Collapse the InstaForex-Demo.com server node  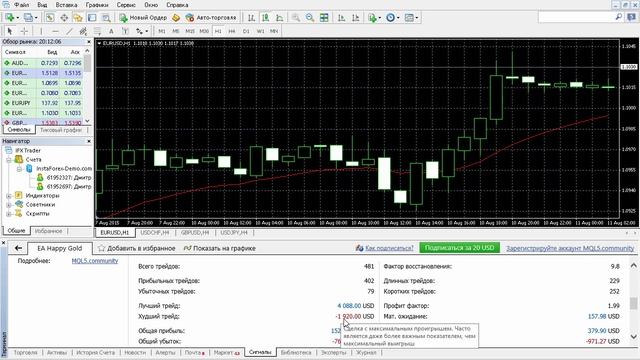[19, 169]
